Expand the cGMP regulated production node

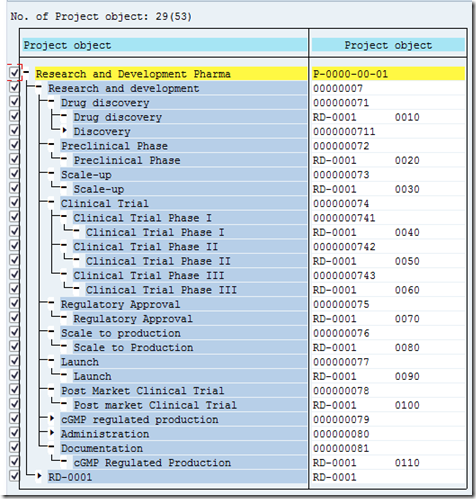(x=52, y=418)
